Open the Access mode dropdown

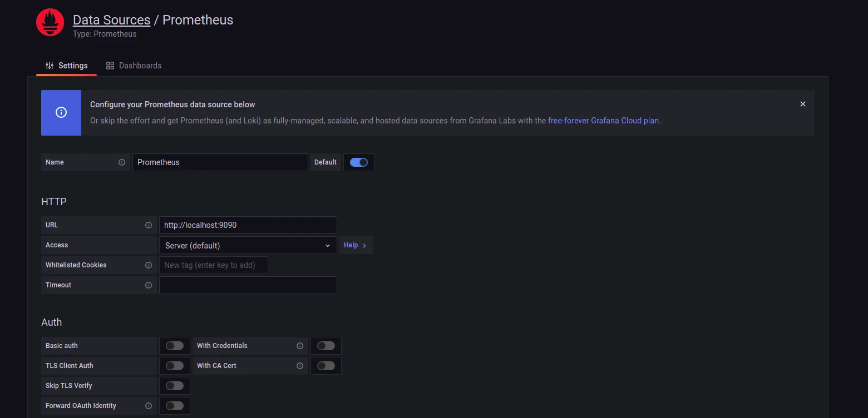[x=248, y=245]
